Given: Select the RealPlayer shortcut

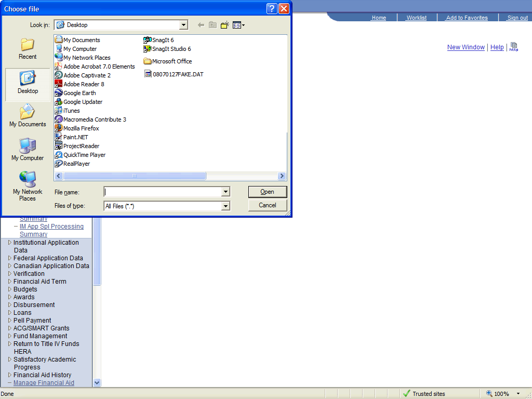Looking at the screenshot, I should (73, 163).
